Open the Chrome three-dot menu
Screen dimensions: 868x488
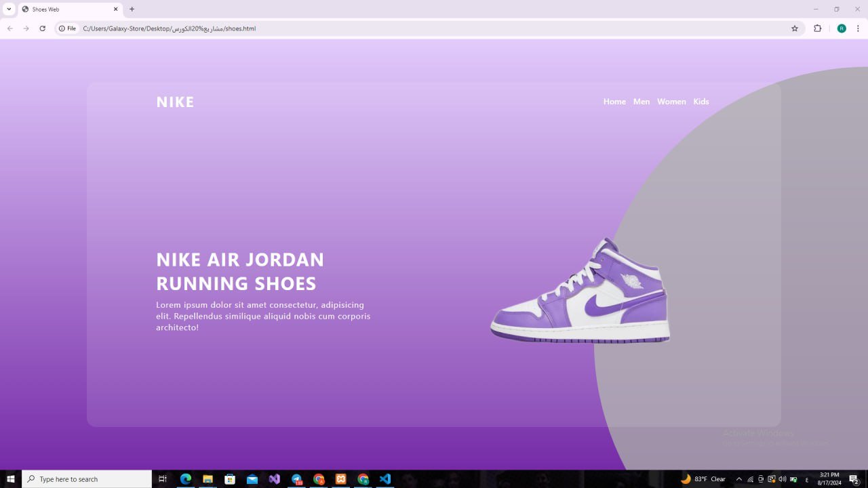[x=858, y=28]
